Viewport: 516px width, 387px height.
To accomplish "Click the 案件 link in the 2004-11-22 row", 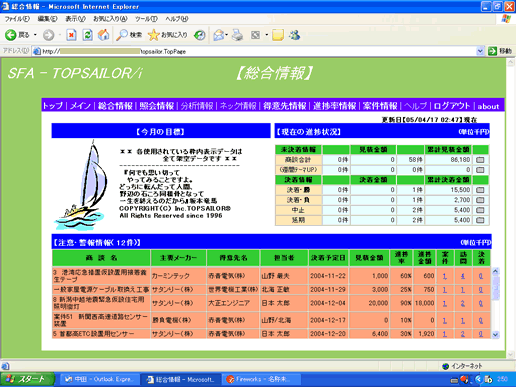I will click(x=445, y=276).
